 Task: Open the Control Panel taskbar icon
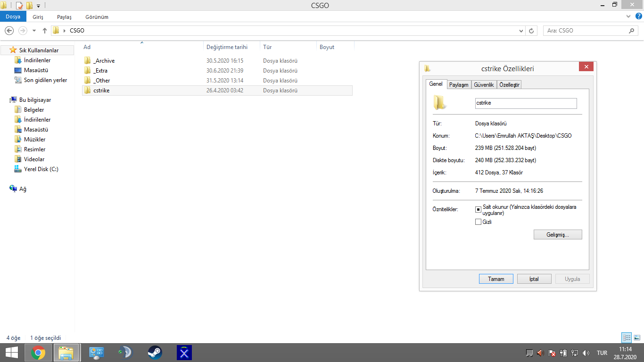[97, 353]
